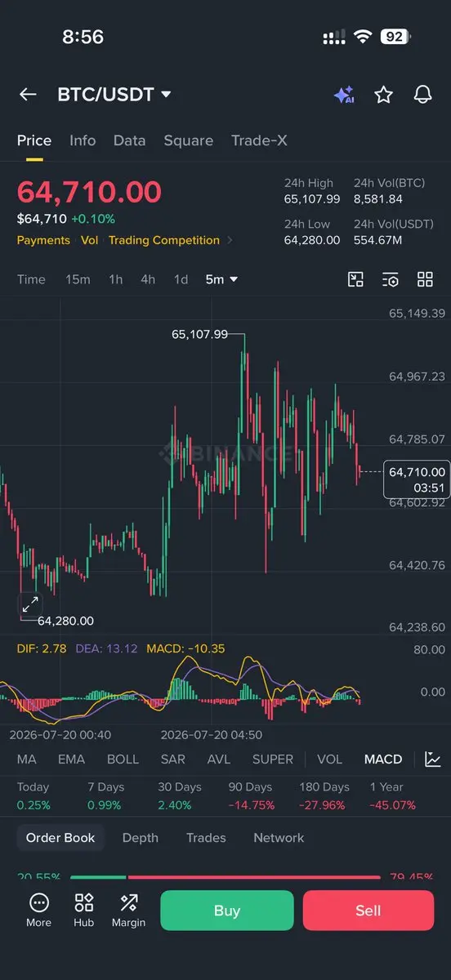Open the Order Book tab
The width and height of the screenshot is (451, 980).
(x=60, y=838)
